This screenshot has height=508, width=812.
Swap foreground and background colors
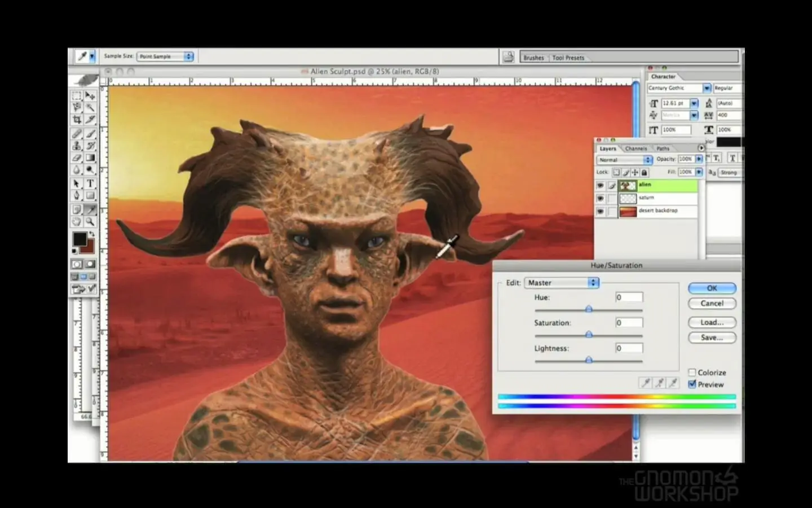pos(92,234)
